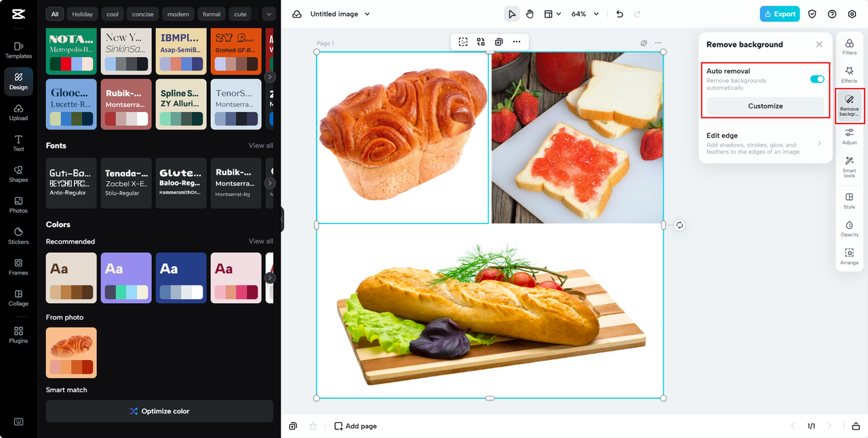Screen dimensions: 868x438
Task: Open Smart tools panel
Action: pyautogui.click(x=849, y=167)
